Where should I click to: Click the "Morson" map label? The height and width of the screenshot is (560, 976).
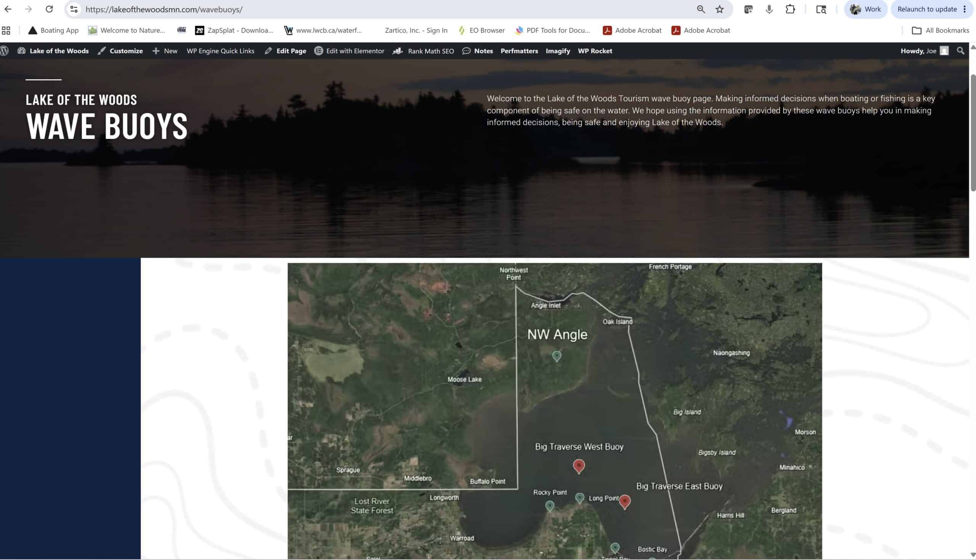(x=805, y=432)
